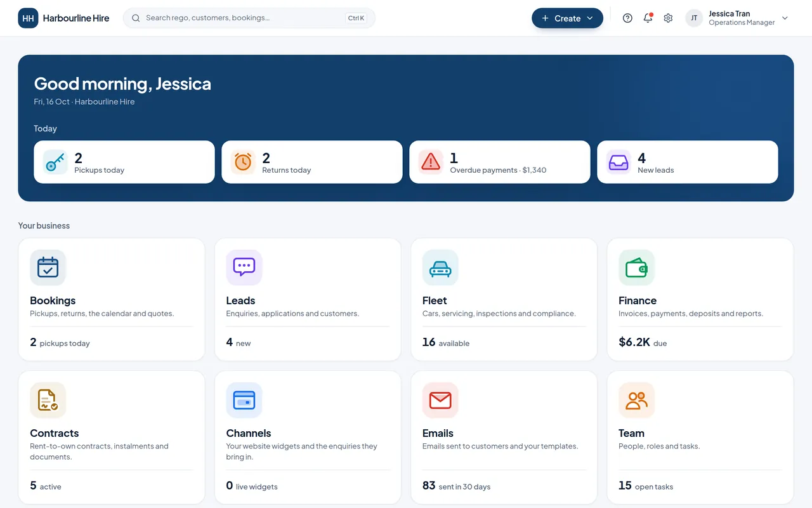812x508 pixels.
Task: Open the Contracts section title
Action: click(x=55, y=433)
